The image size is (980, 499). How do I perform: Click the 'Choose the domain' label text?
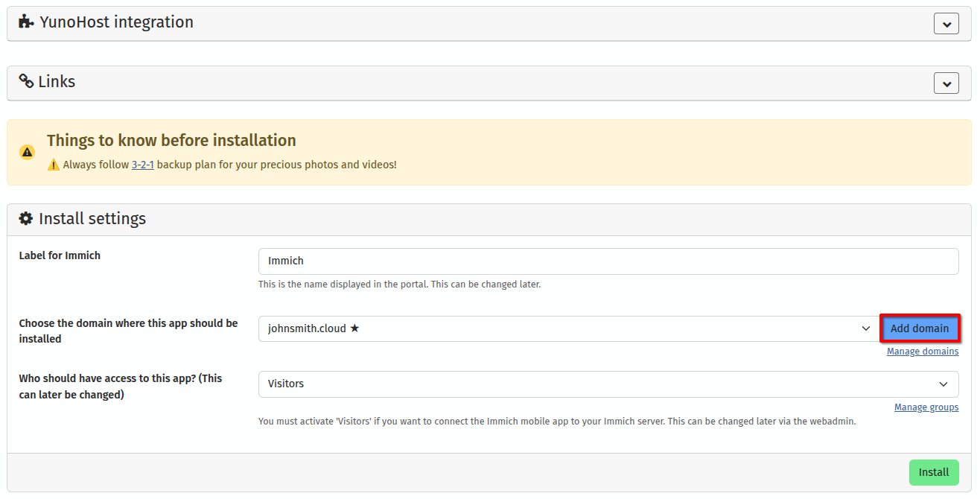tap(128, 331)
